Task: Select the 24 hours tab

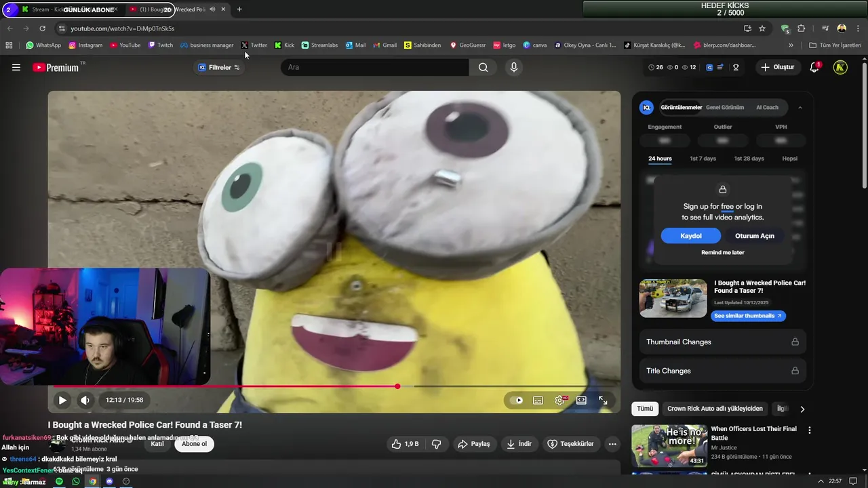Action: click(x=660, y=159)
